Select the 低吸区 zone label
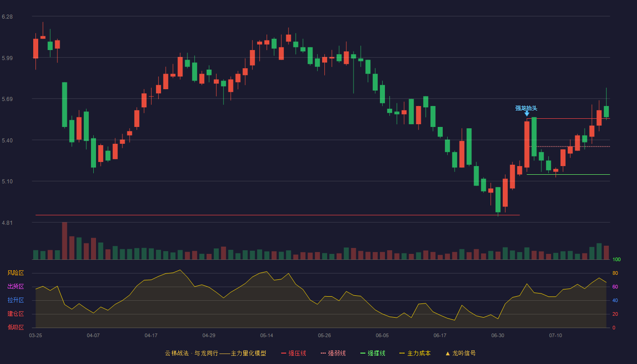The image size is (637, 364). coord(15,328)
